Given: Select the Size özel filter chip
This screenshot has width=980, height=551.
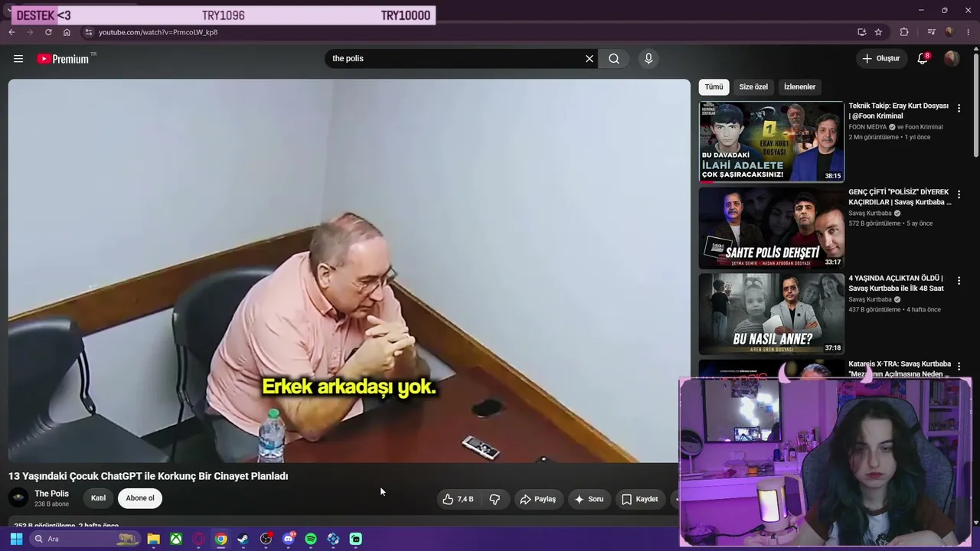Looking at the screenshot, I should point(753,87).
